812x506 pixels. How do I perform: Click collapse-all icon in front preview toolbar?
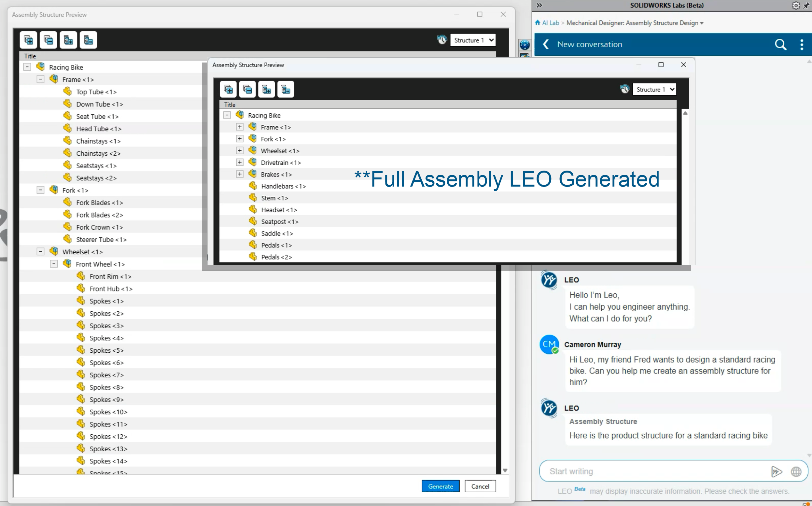(247, 89)
